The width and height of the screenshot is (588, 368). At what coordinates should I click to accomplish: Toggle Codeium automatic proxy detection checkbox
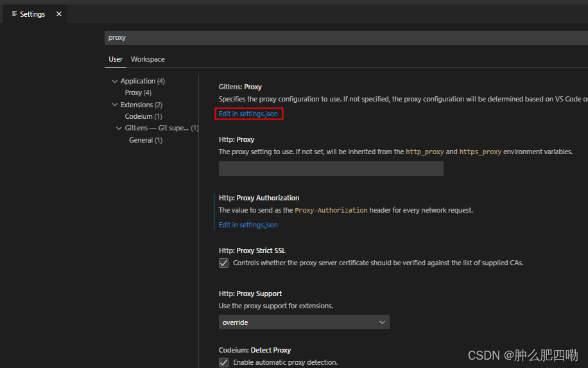pyautogui.click(x=223, y=362)
